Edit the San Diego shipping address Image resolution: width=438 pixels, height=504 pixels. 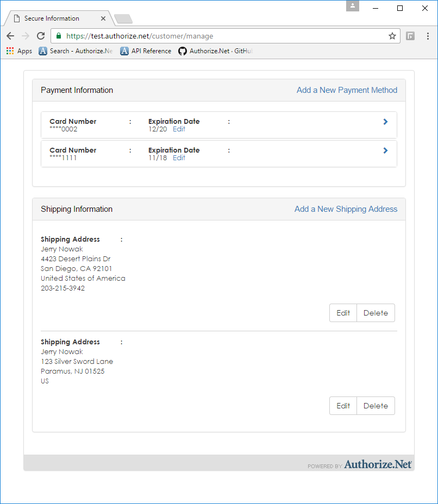[343, 313]
